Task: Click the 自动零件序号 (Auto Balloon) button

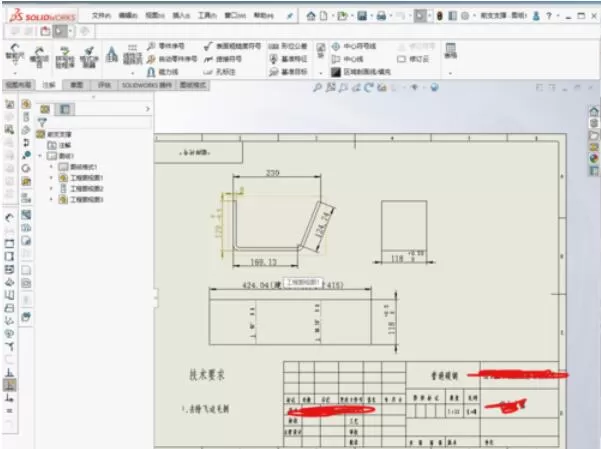Action: tap(172, 59)
